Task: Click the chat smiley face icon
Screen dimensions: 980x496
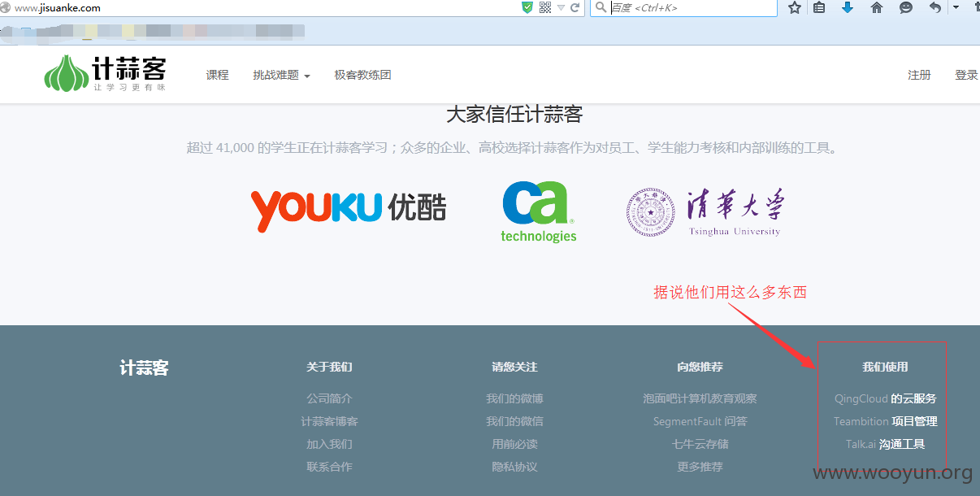Action: point(906,7)
